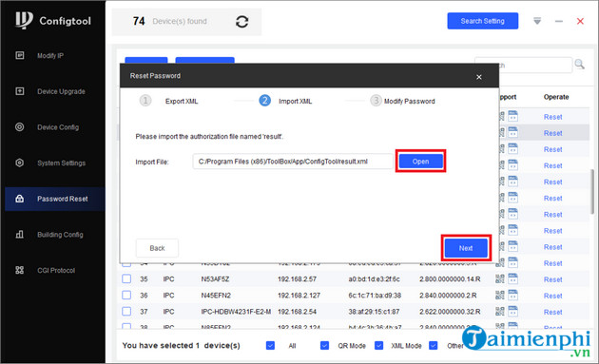Image resolution: width=599 pixels, height=364 pixels.
Task: Click the Back button in the dialog
Action: 157,248
